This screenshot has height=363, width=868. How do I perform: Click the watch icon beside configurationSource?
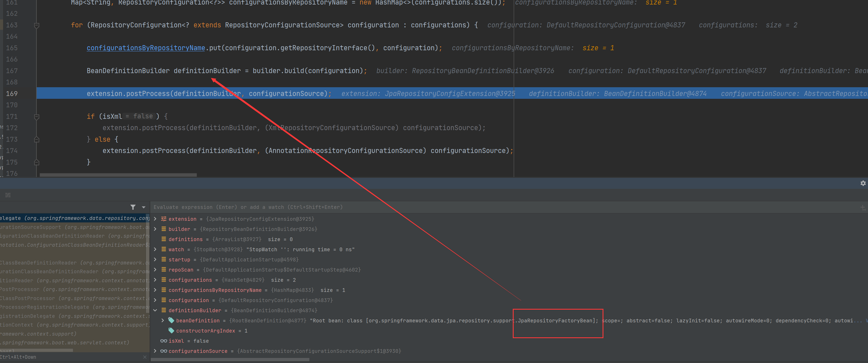coord(164,351)
